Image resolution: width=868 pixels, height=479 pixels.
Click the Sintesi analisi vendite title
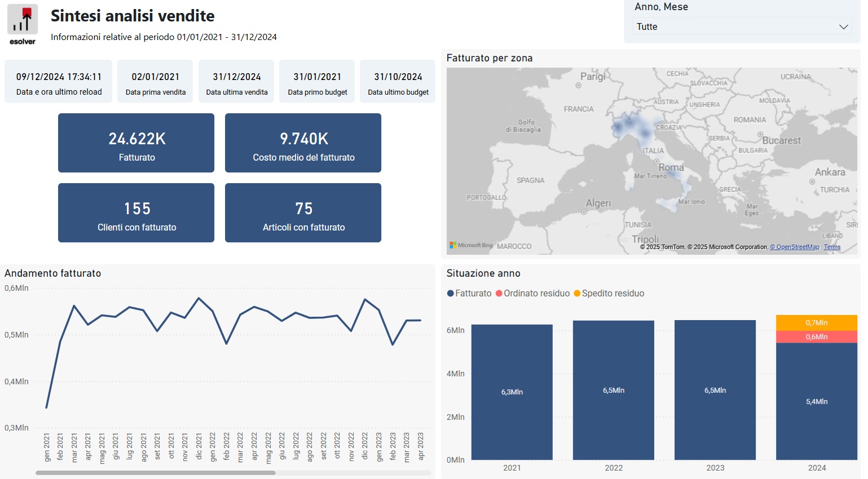(x=133, y=16)
